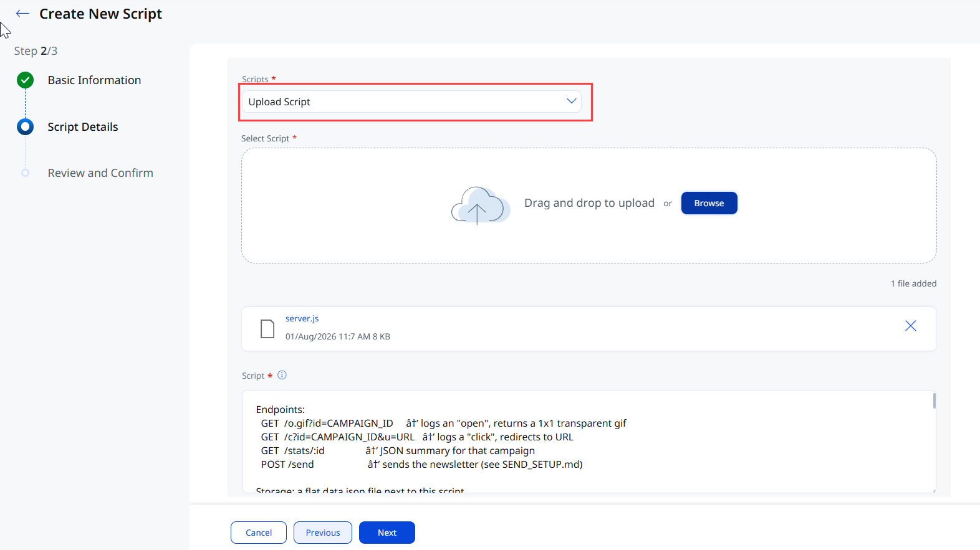Click the Script text area scrollbar

[934, 401]
